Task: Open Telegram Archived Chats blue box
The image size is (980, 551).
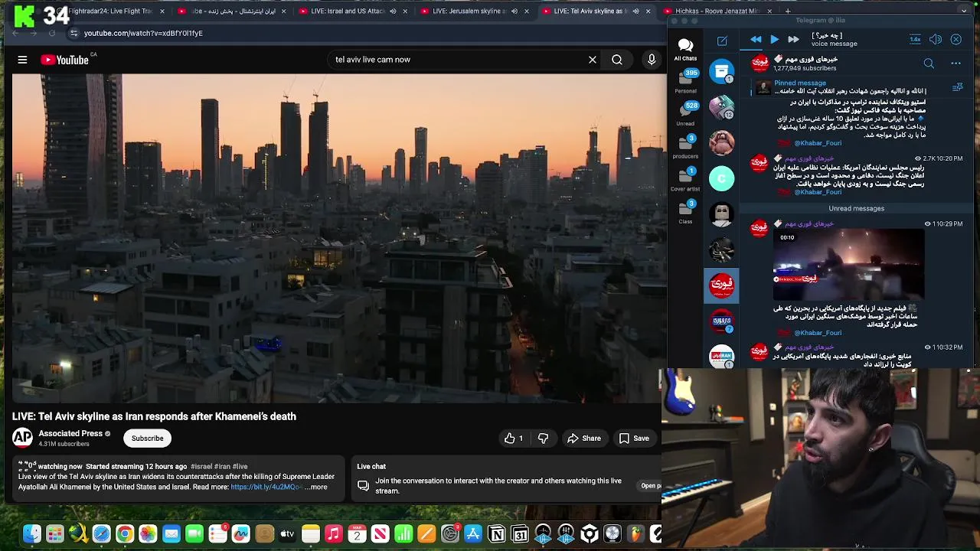Action: tap(721, 72)
